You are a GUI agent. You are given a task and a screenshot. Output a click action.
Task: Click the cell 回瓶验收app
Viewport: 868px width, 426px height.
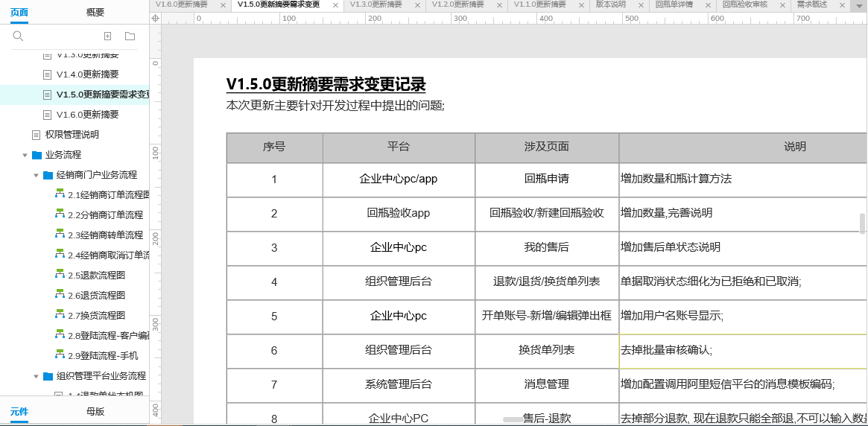click(399, 214)
